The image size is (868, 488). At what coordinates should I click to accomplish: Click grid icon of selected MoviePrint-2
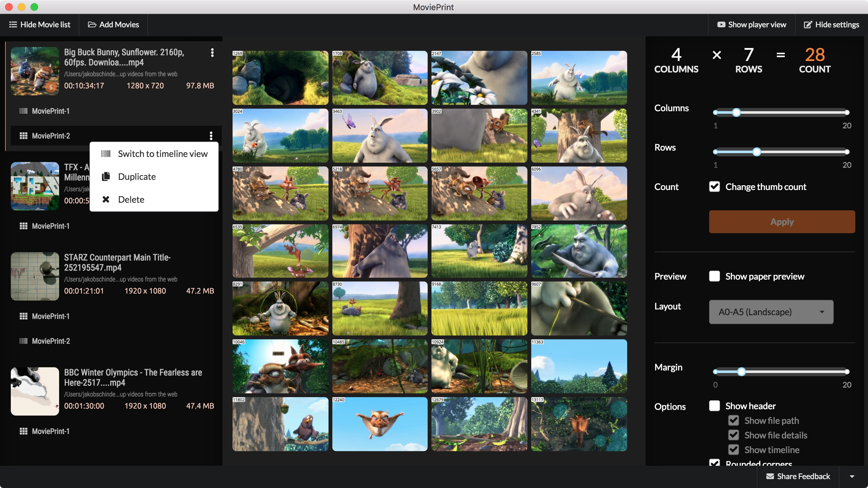click(23, 136)
